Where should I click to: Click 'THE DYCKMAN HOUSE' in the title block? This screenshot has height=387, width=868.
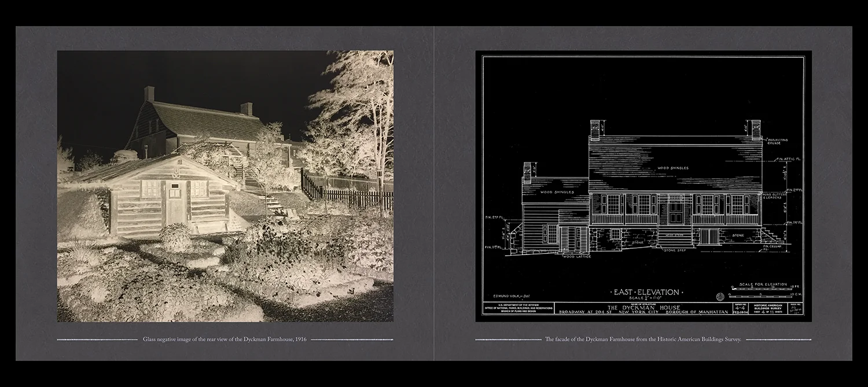tap(643, 307)
